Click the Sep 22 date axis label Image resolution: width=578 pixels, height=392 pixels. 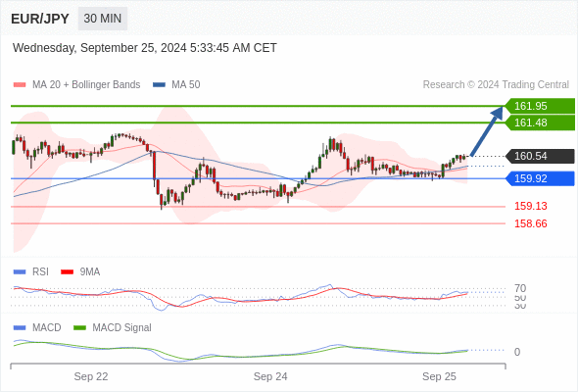click(91, 376)
